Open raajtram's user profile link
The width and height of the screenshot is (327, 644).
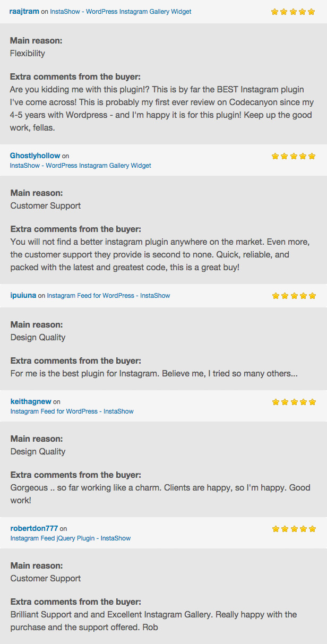(24, 11)
